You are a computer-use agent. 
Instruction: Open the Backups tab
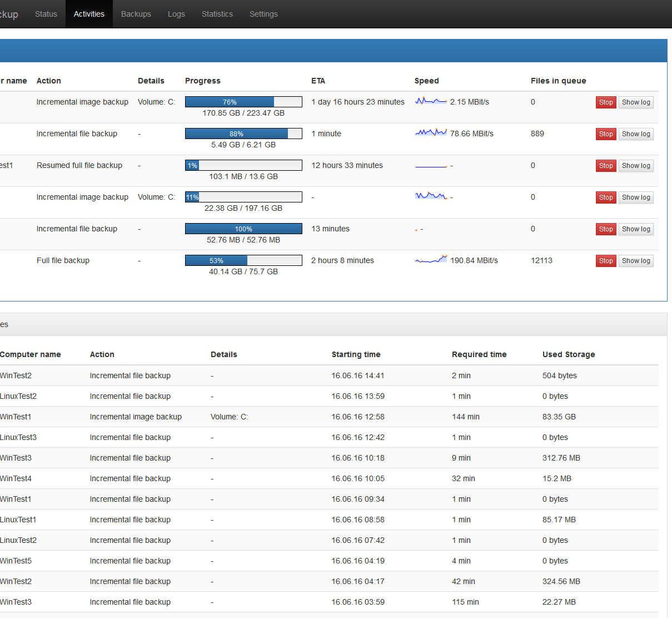coord(136,14)
